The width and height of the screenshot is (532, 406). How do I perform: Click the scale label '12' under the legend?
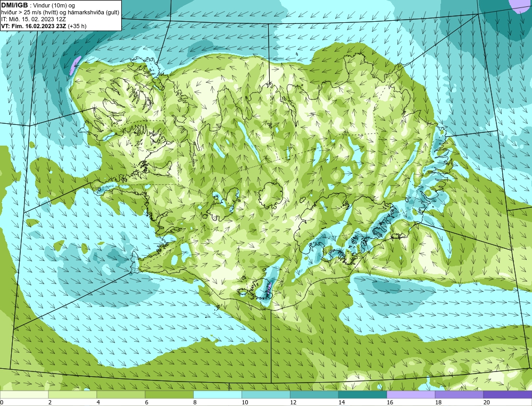[x=293, y=402]
